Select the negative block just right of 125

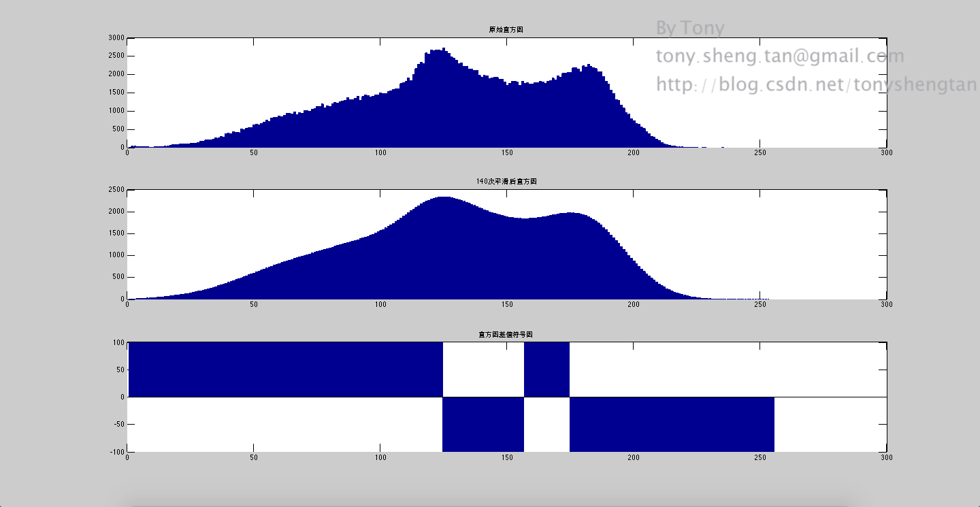pyautogui.click(x=483, y=424)
